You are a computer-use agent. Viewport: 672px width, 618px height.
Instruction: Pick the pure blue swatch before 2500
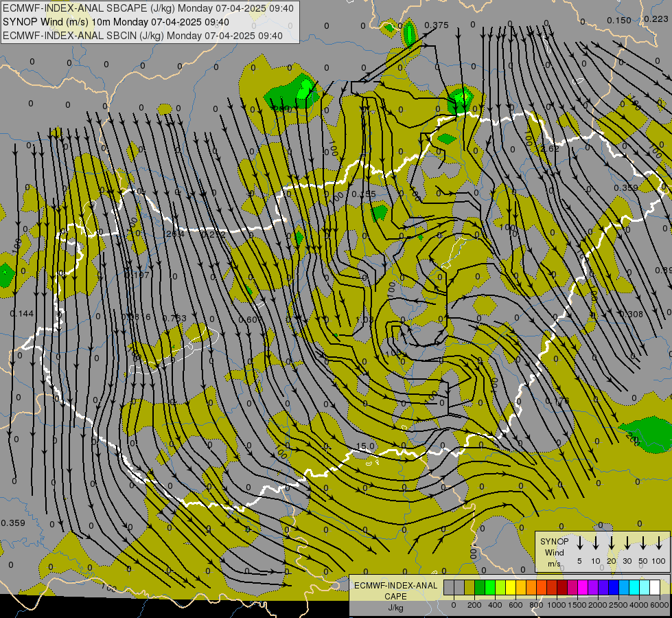point(614,588)
